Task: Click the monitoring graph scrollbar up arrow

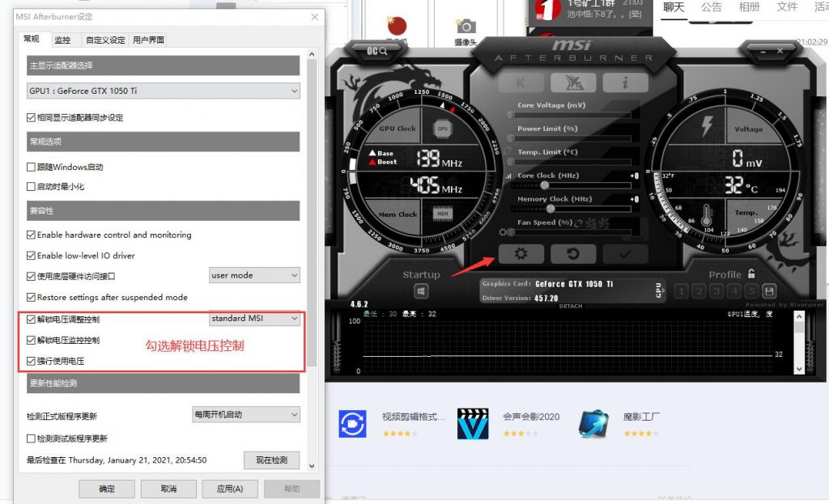Action: [799, 316]
